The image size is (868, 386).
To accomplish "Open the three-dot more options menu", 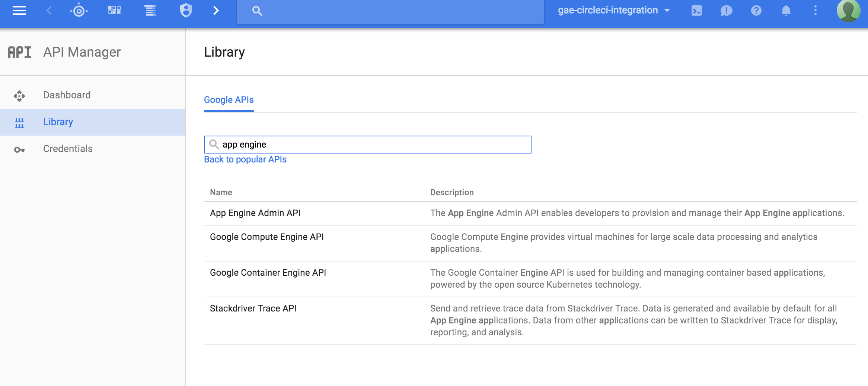I will pos(815,10).
